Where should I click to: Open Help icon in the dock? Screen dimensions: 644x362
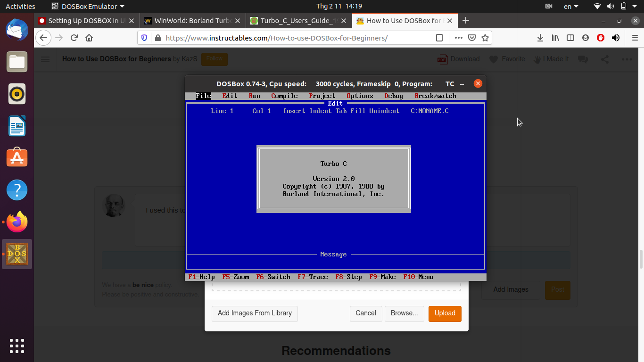tap(17, 190)
